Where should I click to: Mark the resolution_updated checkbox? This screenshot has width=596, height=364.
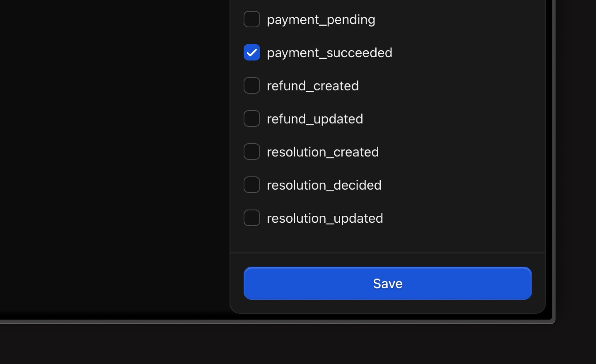(x=252, y=218)
